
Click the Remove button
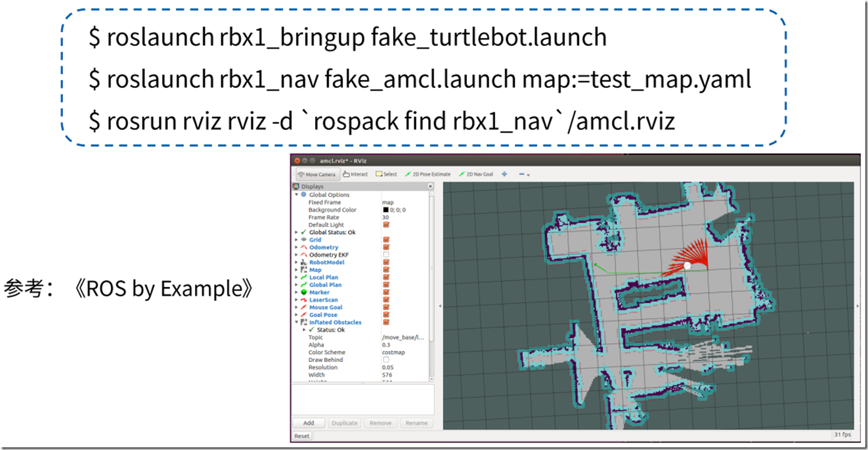point(380,423)
